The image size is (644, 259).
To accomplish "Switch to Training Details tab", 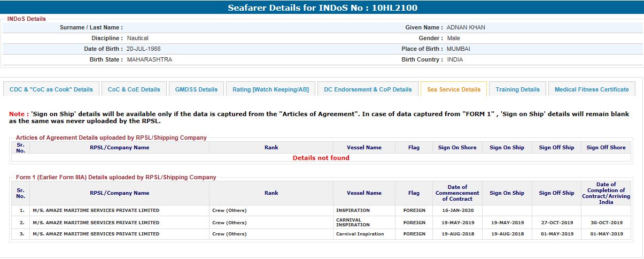I will (x=517, y=89).
